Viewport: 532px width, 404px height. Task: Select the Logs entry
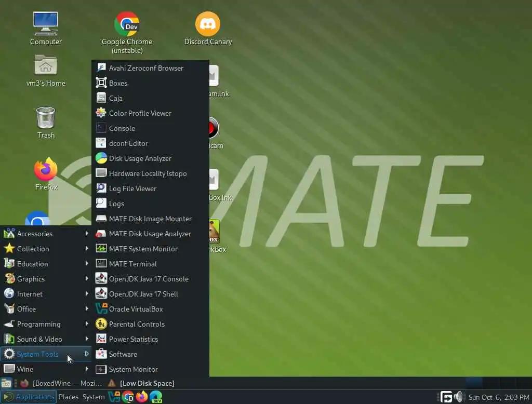[x=150, y=204]
